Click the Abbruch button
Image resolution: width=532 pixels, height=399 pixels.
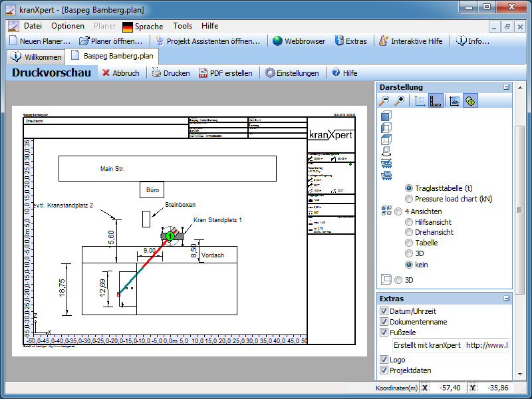pyautogui.click(x=120, y=73)
